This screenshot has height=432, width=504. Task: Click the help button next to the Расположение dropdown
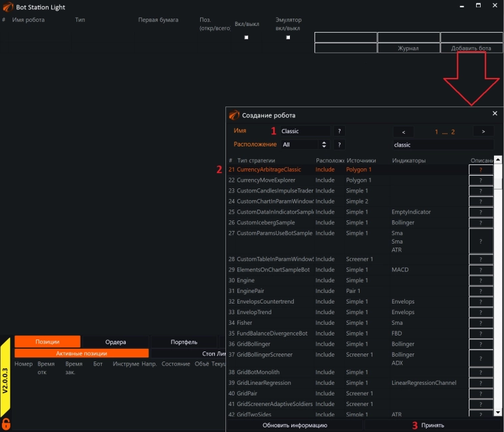coord(339,144)
